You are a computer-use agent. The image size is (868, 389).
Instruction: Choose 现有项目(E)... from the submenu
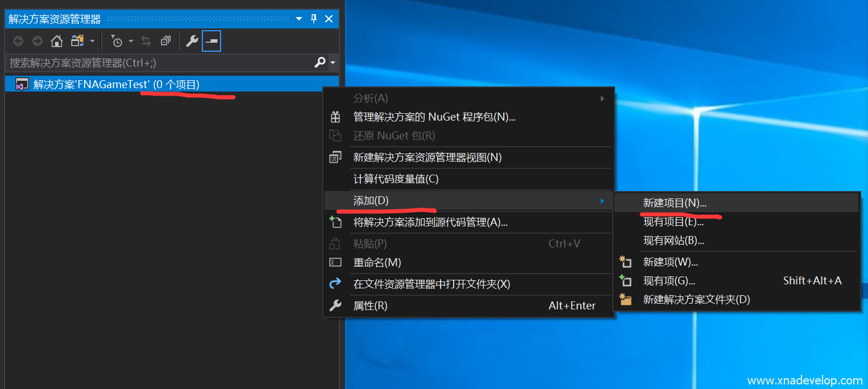point(673,222)
